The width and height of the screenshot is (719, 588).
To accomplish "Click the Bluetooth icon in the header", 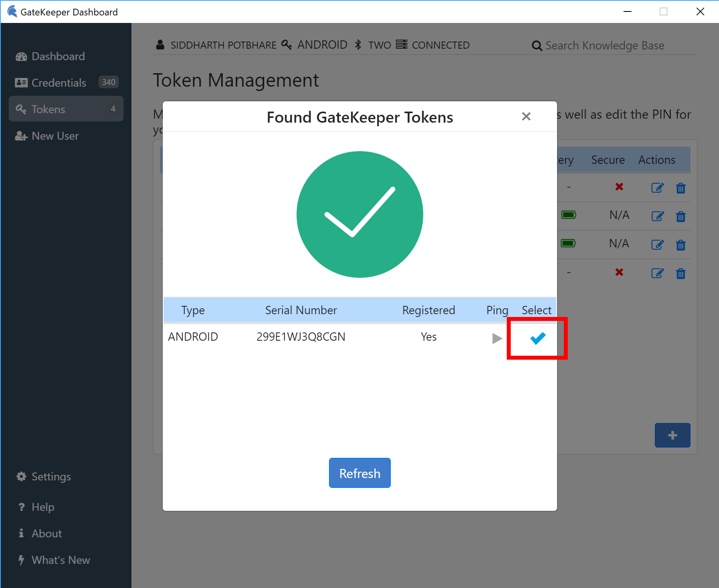I will click(358, 45).
